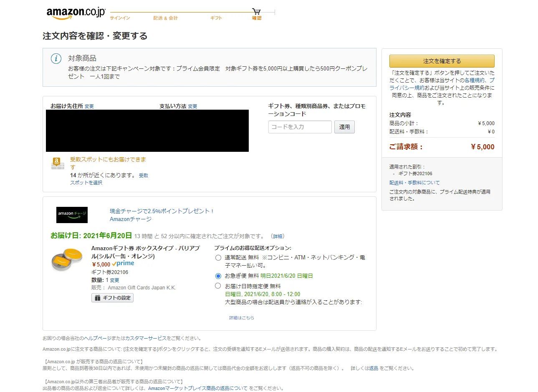Click the prime badge next to ¥5,000
This screenshot has height=392, width=538.
tap(123, 263)
